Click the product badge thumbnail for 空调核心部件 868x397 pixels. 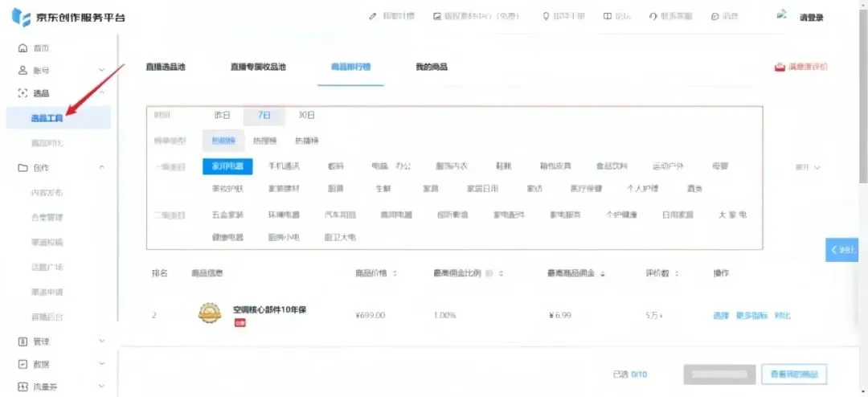210,313
